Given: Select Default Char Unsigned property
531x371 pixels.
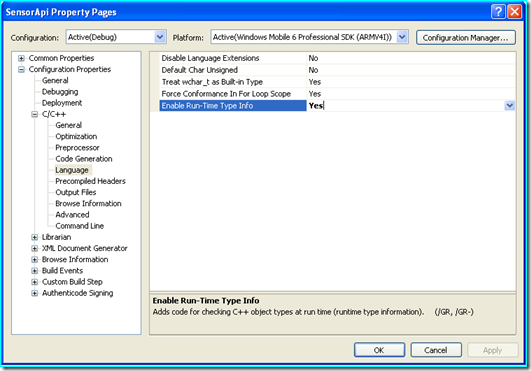Looking at the screenshot, I should click(233, 70).
